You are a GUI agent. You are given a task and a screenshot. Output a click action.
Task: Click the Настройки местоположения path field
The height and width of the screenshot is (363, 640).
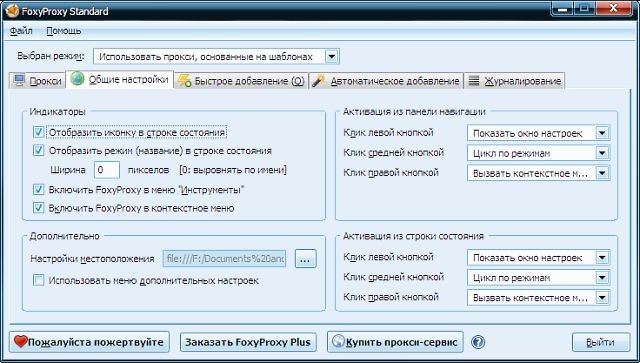click(224, 258)
